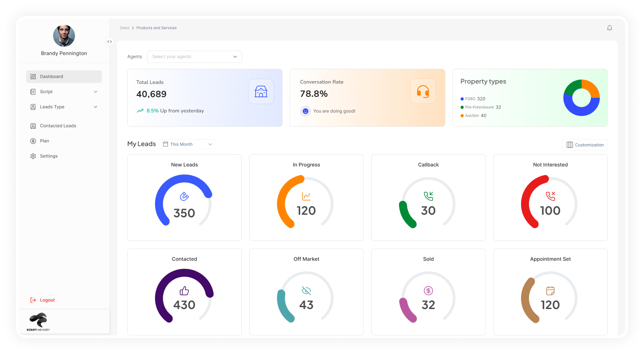Click the missed call icon in Not Interested
This screenshot has width=644, height=354.
point(550,196)
